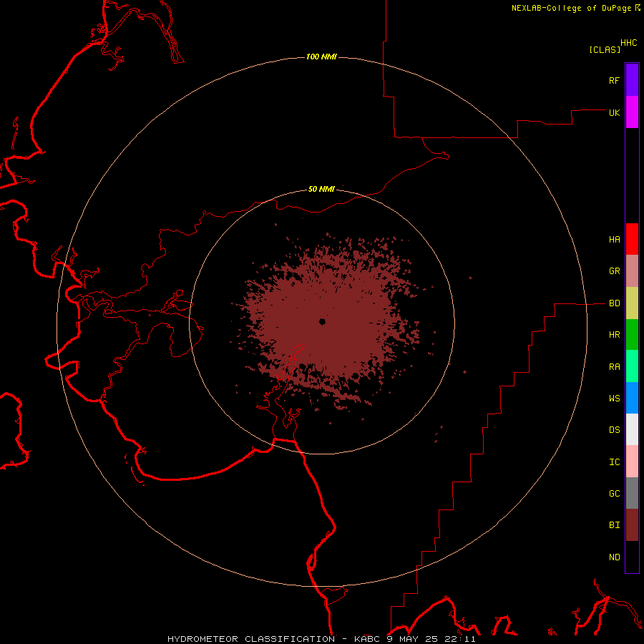644x644 pixels.
Task: Click the HA red legend swatch
Action: (x=632, y=239)
